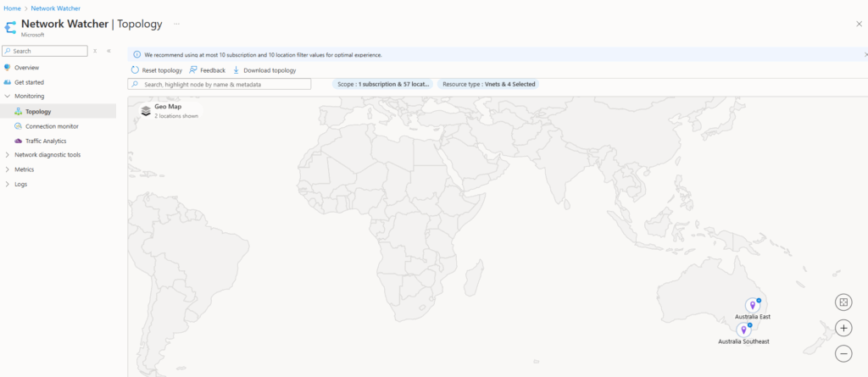868x377 pixels.
Task: Click the Geo Map layers icon
Action: tap(146, 110)
